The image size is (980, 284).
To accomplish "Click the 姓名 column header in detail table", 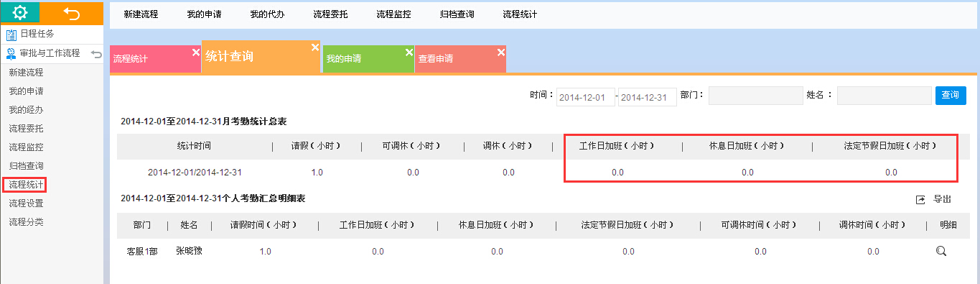I will point(189,225).
